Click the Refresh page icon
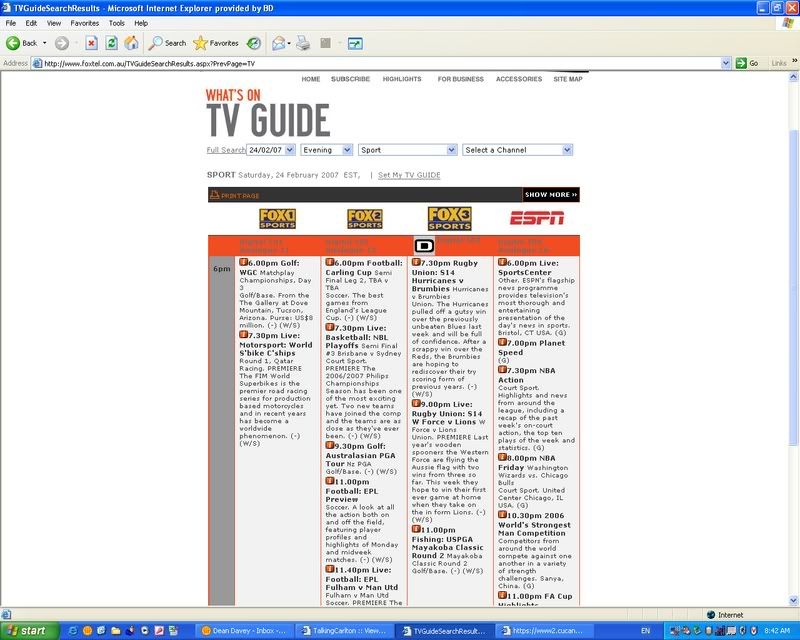 (x=111, y=43)
